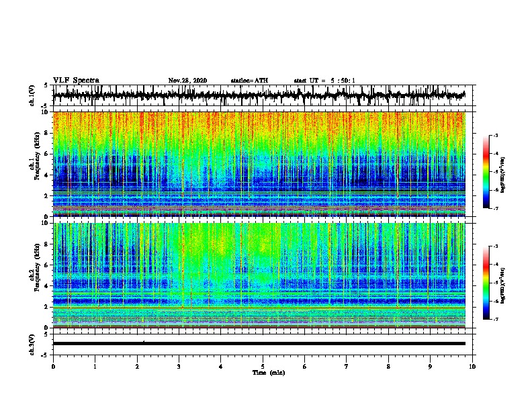Click the log(PSD) unit label beside the ch.1 color bar

tap(503, 175)
